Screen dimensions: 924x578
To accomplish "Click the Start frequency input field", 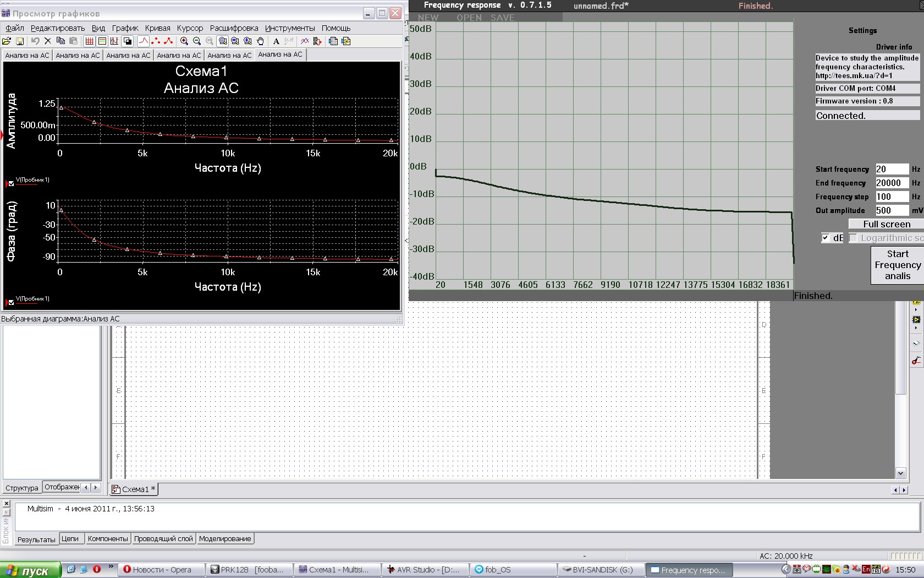I will 891,169.
